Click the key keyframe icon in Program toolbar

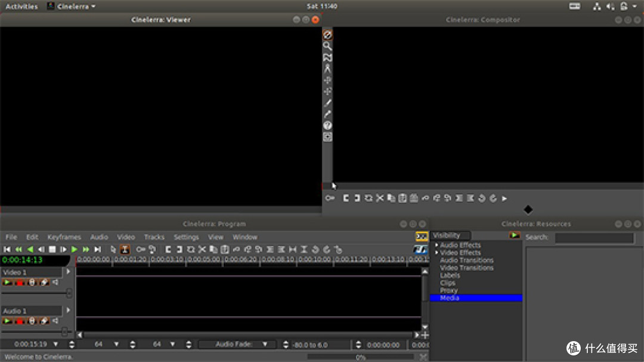pos(141,249)
